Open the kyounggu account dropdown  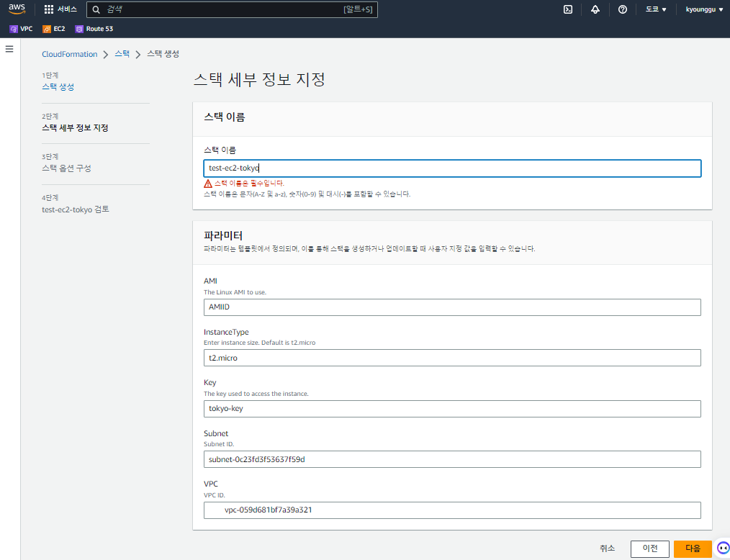coord(704,9)
